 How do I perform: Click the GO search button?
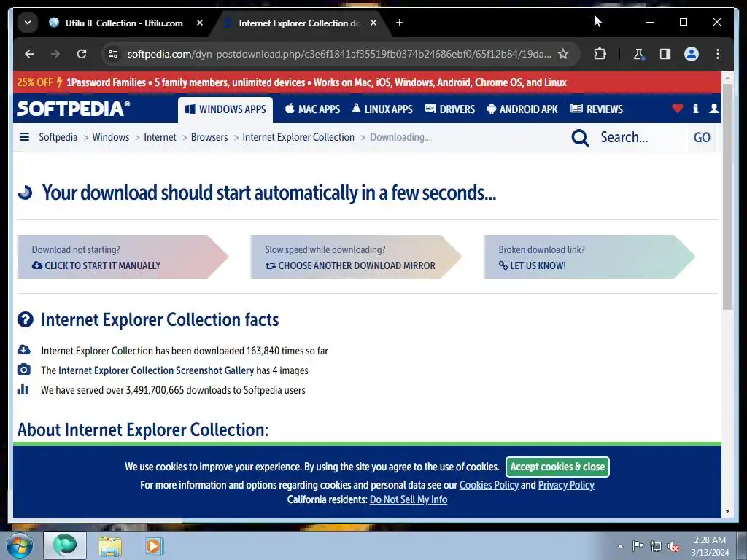(x=702, y=138)
